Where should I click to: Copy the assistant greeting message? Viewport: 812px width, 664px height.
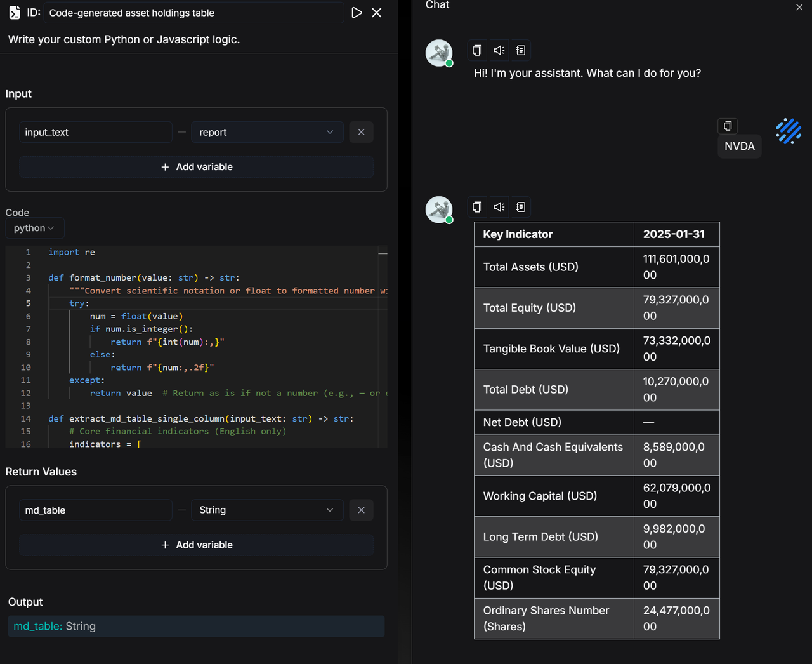click(x=478, y=50)
